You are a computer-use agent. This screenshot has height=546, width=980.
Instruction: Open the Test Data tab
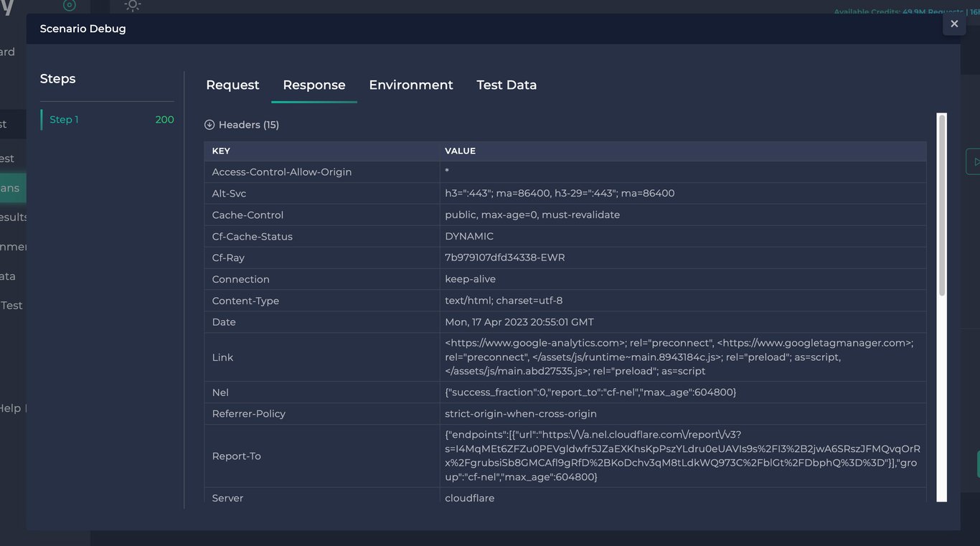point(507,85)
